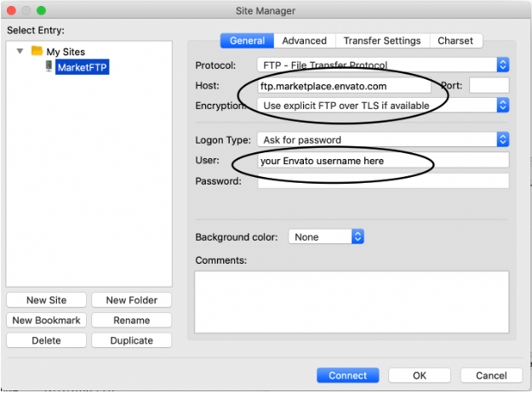The height and width of the screenshot is (393, 532).
Task: Click the Rename button
Action: click(131, 321)
